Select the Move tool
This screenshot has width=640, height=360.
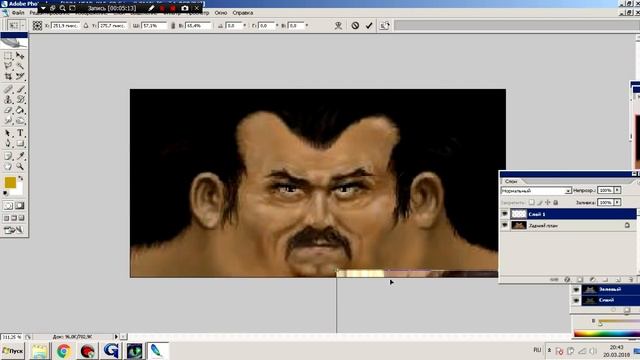(20, 56)
